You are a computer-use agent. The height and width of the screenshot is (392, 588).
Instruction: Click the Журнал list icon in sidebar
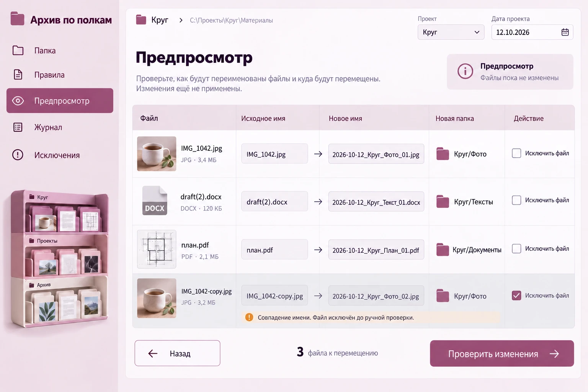18,127
